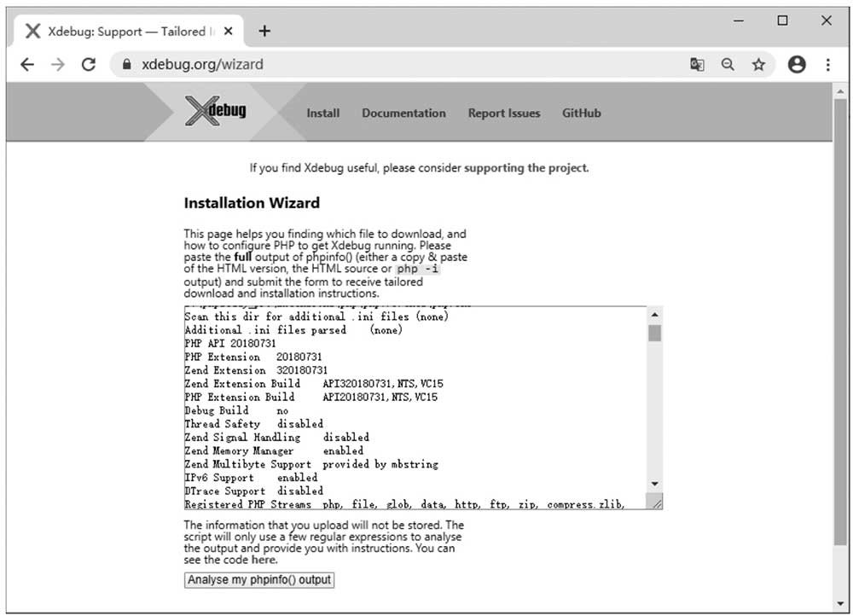Go back with the browser back arrow
This screenshot has height=616, width=853.
[x=27, y=65]
